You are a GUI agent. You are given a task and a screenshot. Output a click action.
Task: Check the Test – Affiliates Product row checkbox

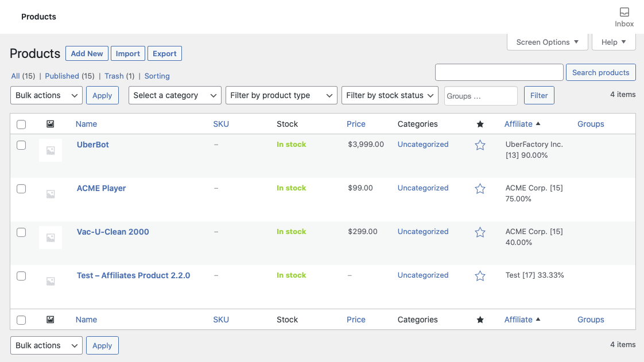[21, 276]
